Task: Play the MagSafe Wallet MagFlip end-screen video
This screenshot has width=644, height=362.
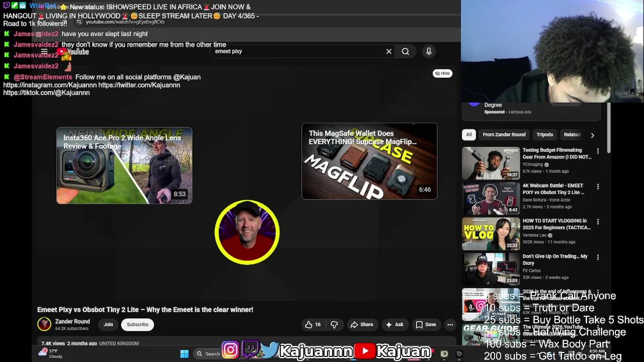Action: 369,161
